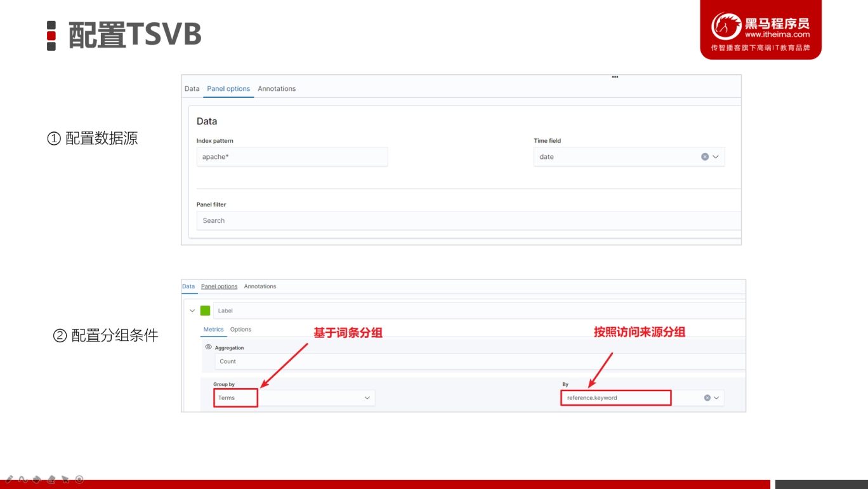868x489 pixels.
Task: Select the eraser tool
Action: tap(51, 479)
